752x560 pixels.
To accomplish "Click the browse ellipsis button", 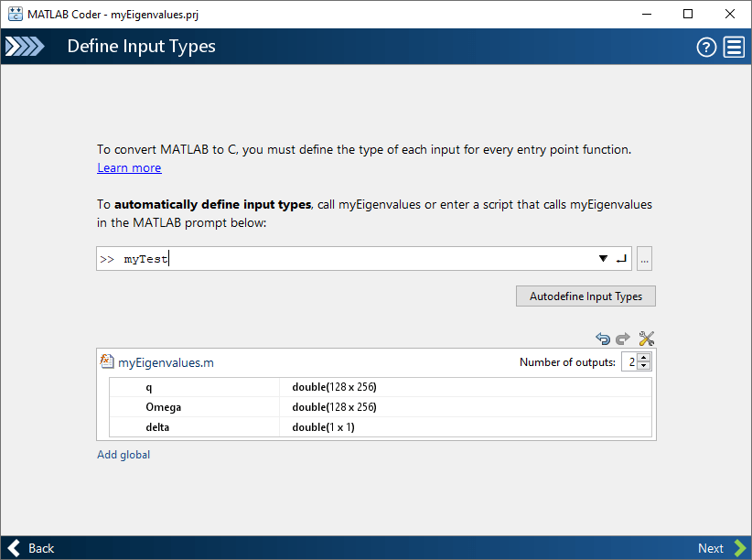I will pos(645,259).
